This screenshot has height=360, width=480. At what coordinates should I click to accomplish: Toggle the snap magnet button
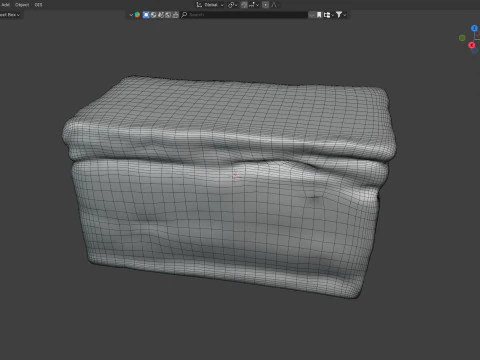(244, 5)
